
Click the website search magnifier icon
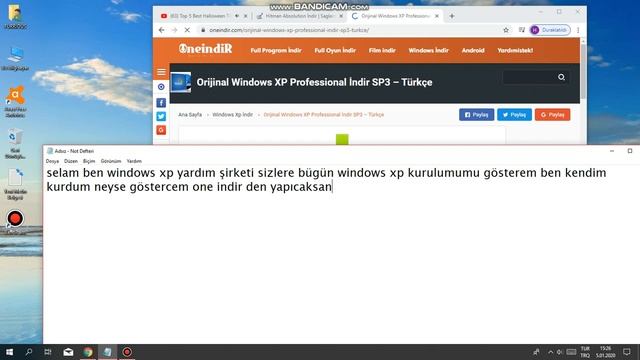(x=562, y=77)
